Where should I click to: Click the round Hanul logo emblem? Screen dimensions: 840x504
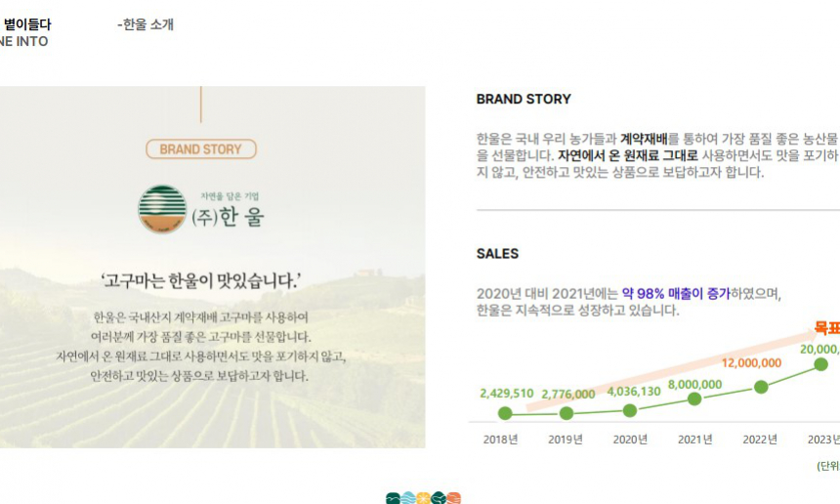162,209
